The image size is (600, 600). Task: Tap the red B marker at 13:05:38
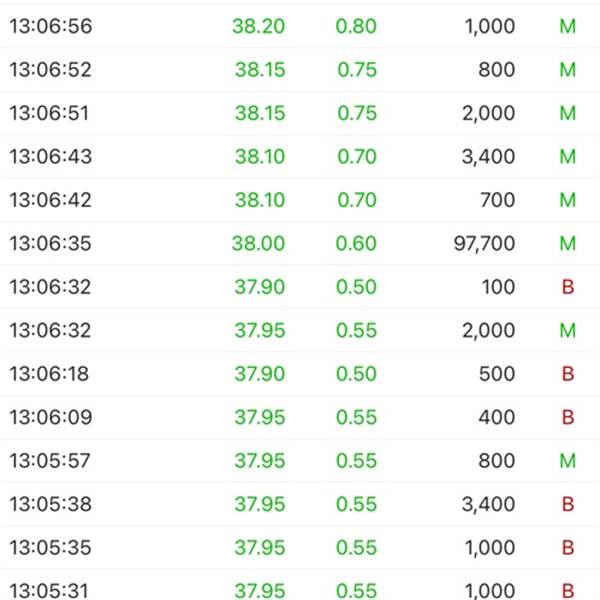[568, 504]
